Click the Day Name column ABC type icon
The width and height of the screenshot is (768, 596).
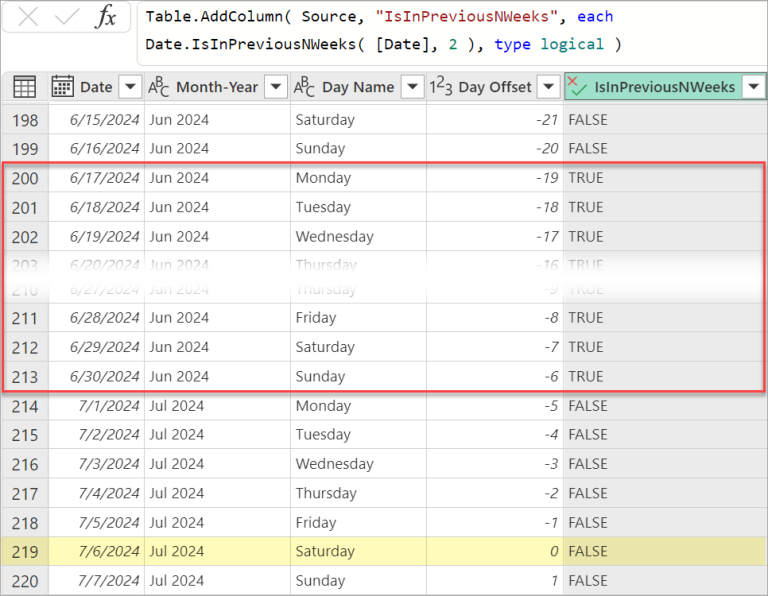[x=304, y=87]
